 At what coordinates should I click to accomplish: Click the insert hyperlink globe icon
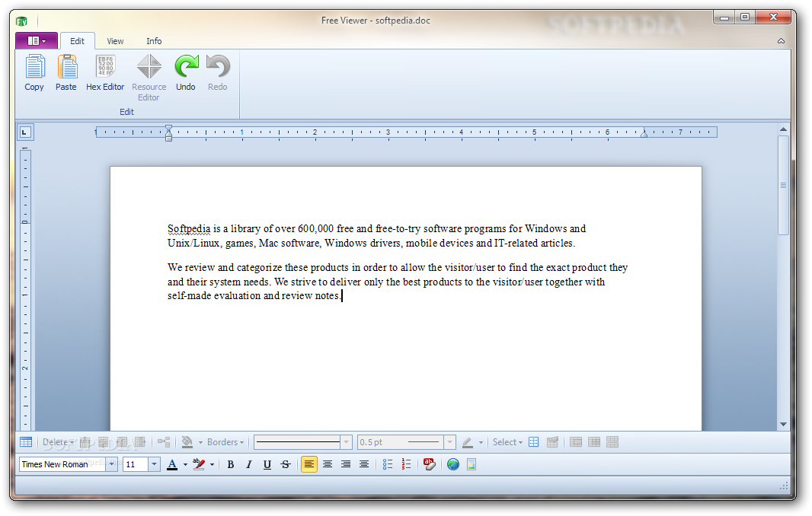(453, 464)
